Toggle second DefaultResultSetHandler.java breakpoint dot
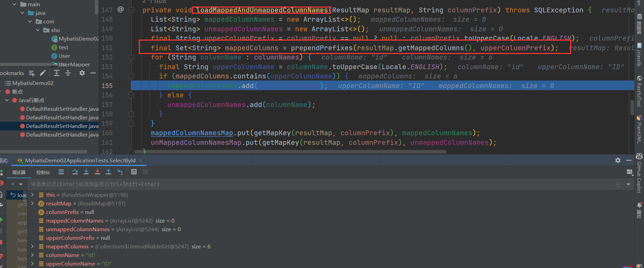The width and height of the screenshot is (644, 268). click(x=23, y=117)
